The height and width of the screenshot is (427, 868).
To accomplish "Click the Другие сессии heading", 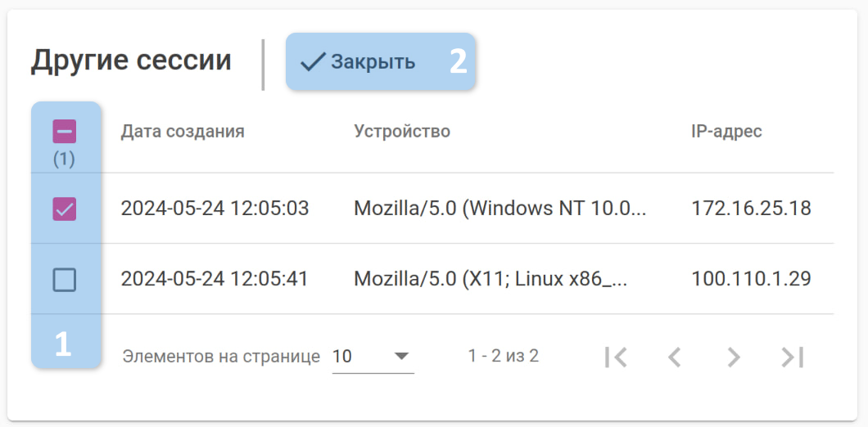I will 131,61.
